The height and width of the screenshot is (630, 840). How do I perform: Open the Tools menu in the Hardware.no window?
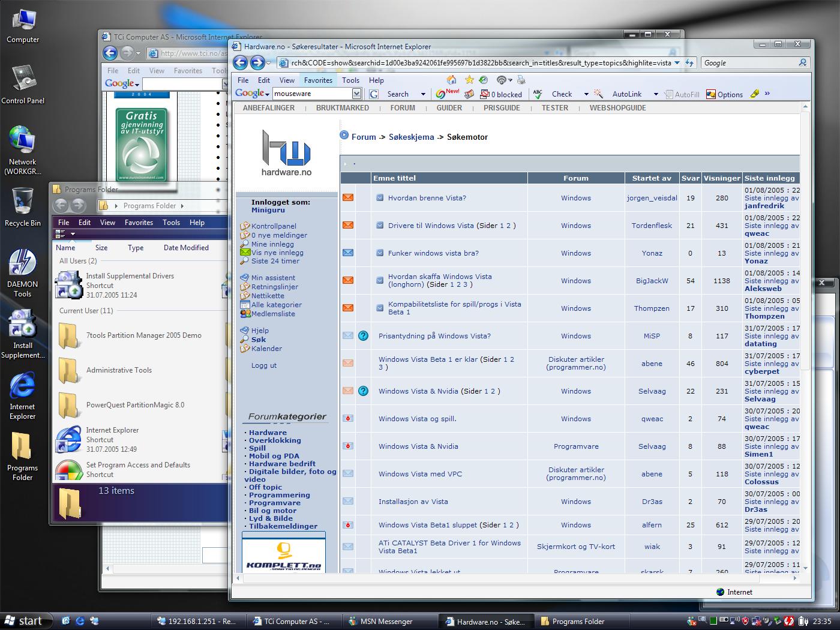pos(350,80)
